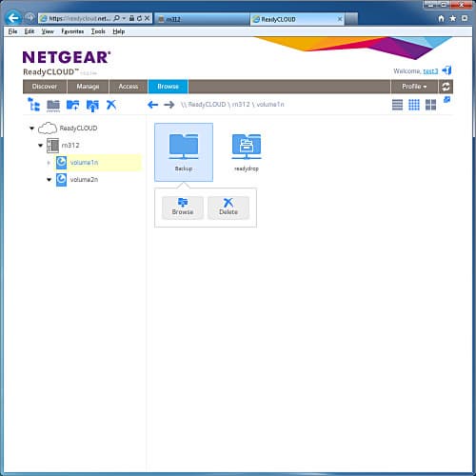Open the Favorites menu
The height and width of the screenshot is (476, 476).
point(72,31)
